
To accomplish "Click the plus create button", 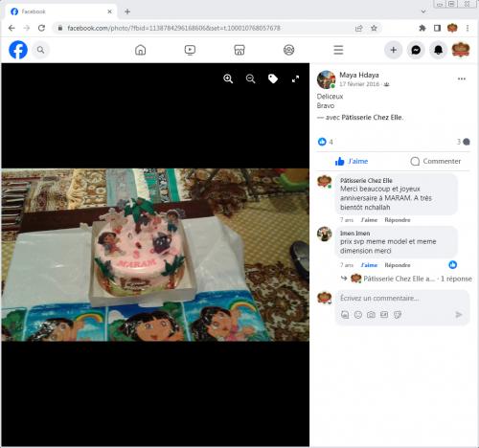I will click(394, 50).
